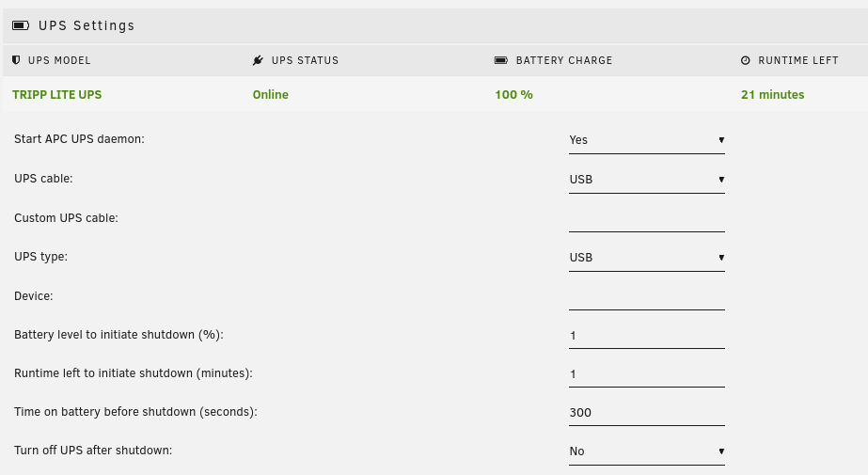This screenshot has height=475, width=868.
Task: Click the Custom UPS cable: label
Action: (67, 218)
